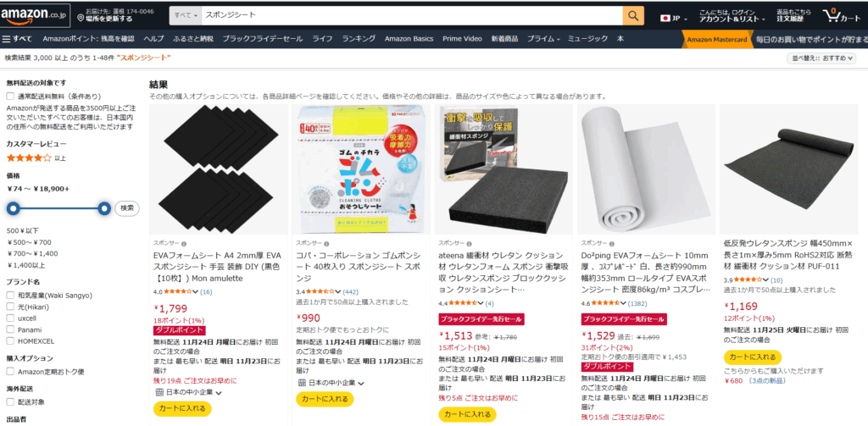This screenshot has width=868, height=426.
Task: Expand アカウント＆リスト dropdown
Action: [732, 19]
